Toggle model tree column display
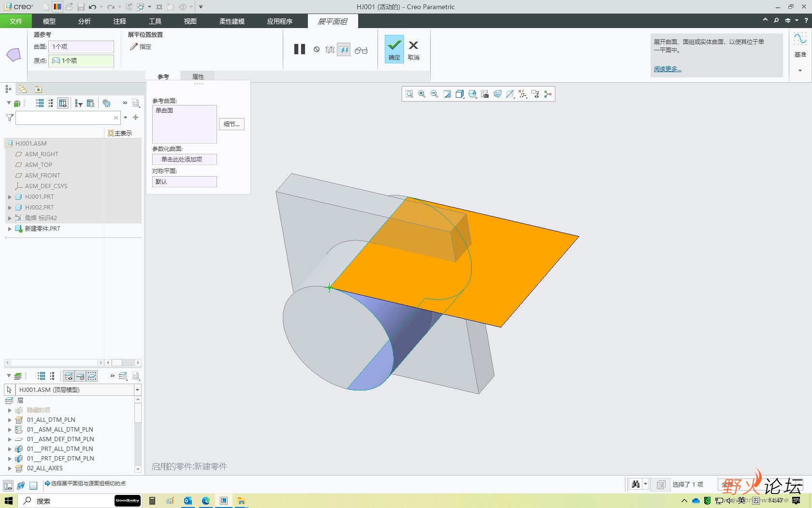The image size is (812, 508). pyautogui.click(x=63, y=103)
